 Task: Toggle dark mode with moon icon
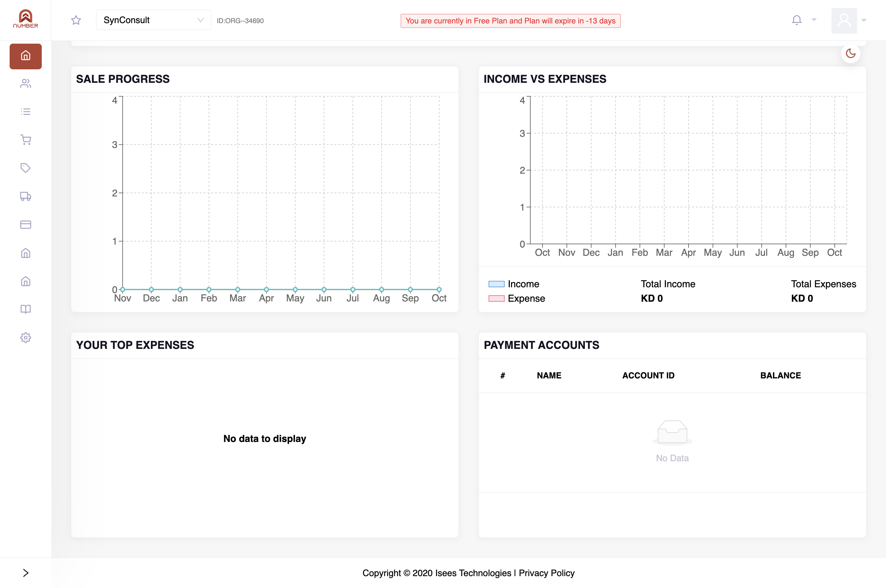click(x=850, y=54)
